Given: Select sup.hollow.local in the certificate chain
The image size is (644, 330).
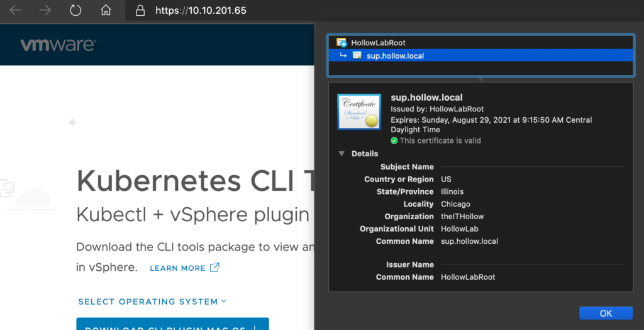Looking at the screenshot, I should pyautogui.click(x=395, y=55).
